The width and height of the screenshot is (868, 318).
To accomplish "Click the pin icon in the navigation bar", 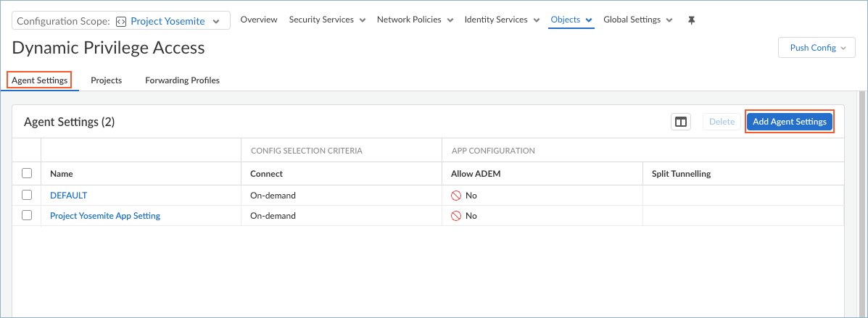I will 691,20.
